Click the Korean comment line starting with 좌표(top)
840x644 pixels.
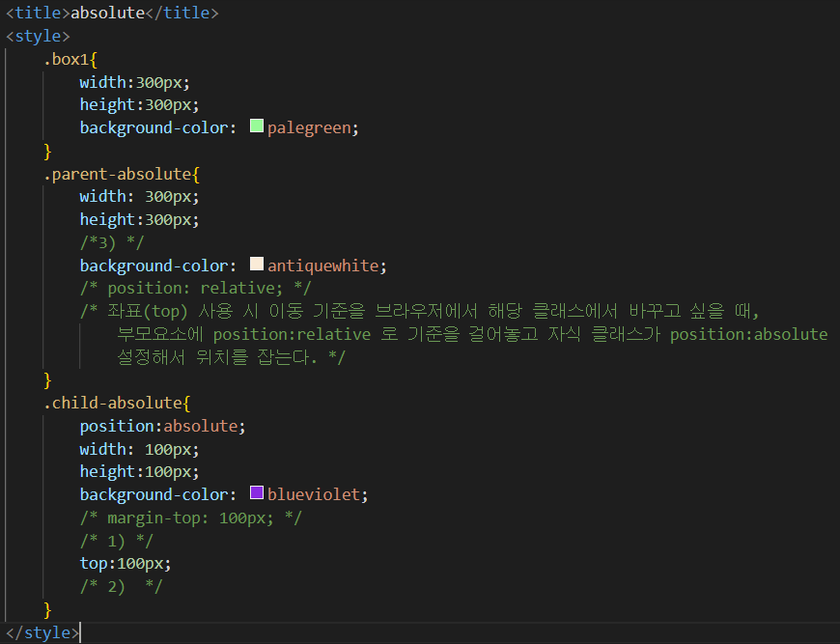419,311
